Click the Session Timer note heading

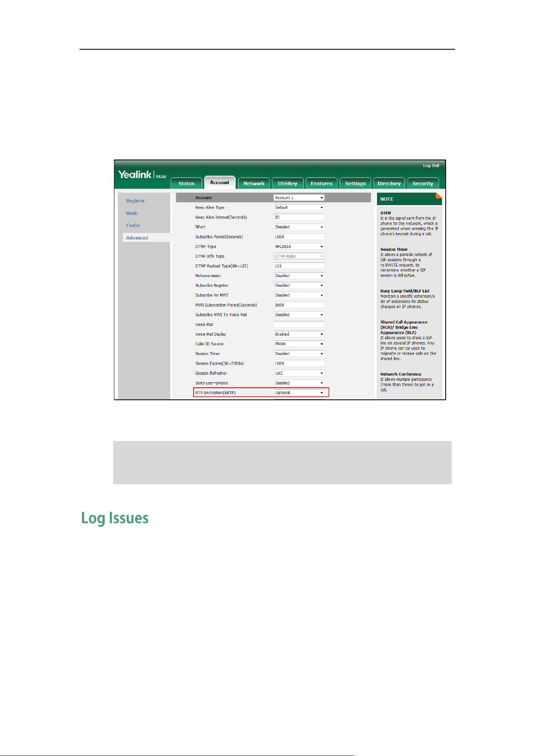click(x=394, y=249)
